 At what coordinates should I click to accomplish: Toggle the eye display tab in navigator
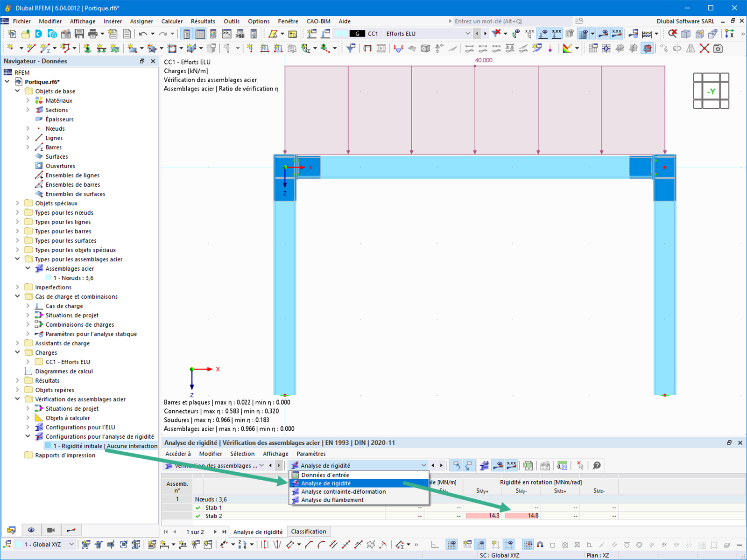31,530
